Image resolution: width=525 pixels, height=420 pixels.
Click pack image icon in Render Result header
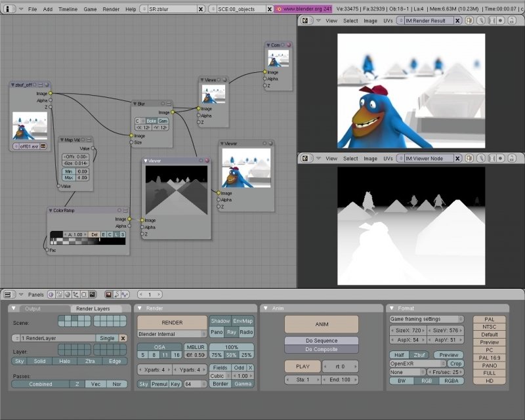coord(469,21)
